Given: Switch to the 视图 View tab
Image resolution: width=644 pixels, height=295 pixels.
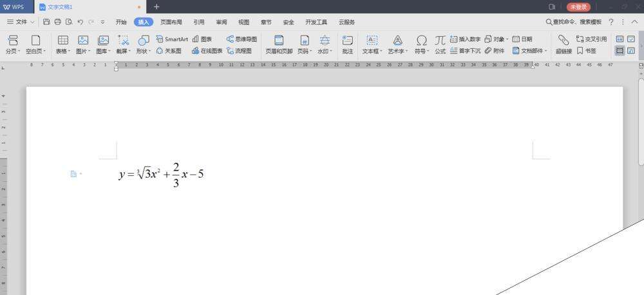Looking at the screenshot, I should pyautogui.click(x=243, y=22).
